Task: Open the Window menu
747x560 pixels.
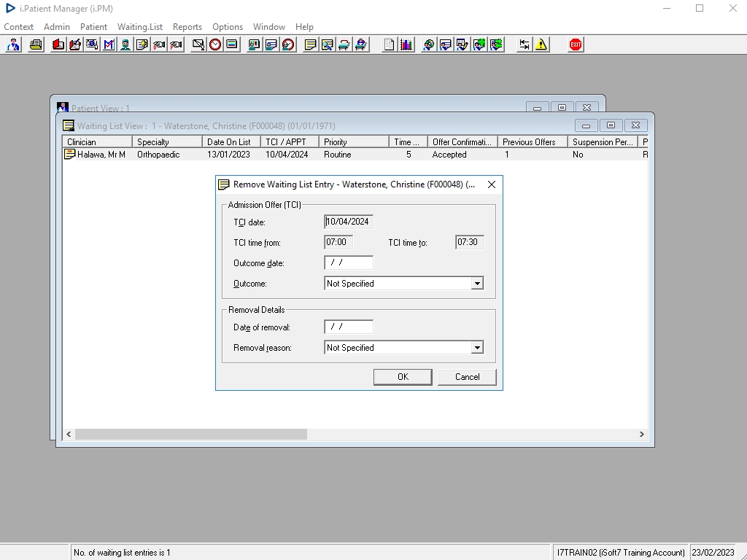Action: (x=268, y=27)
